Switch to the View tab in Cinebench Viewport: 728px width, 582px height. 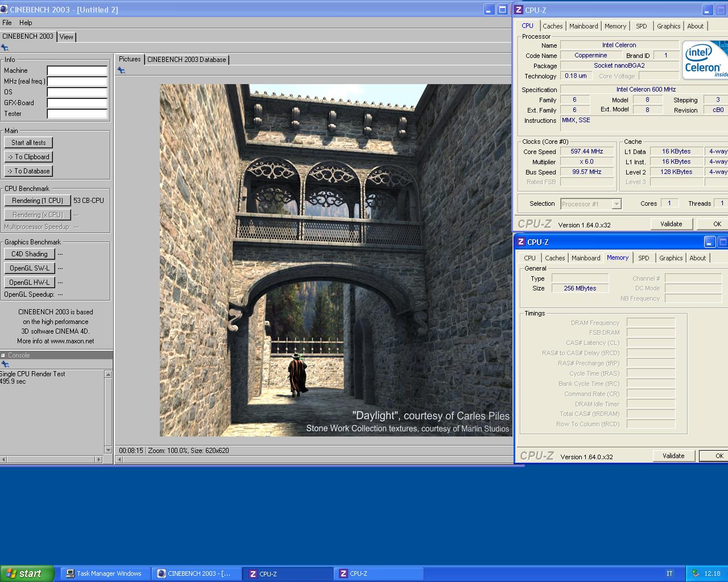pos(67,37)
